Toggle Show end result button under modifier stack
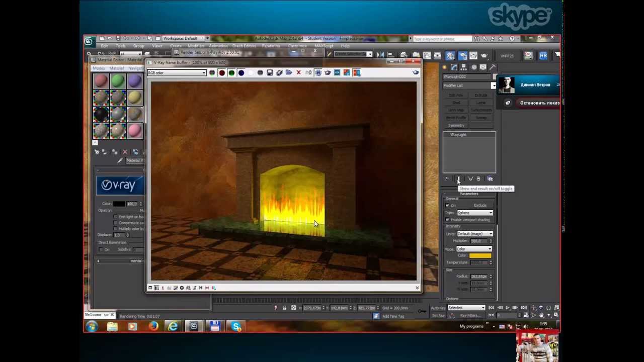The image size is (644, 362). click(x=458, y=179)
